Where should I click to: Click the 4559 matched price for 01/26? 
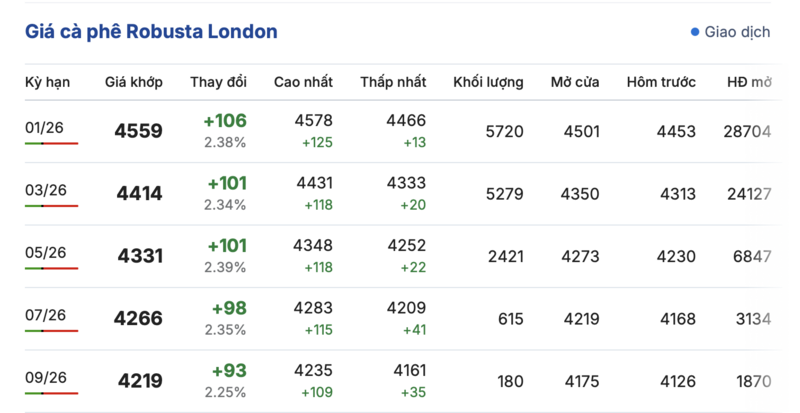(139, 131)
